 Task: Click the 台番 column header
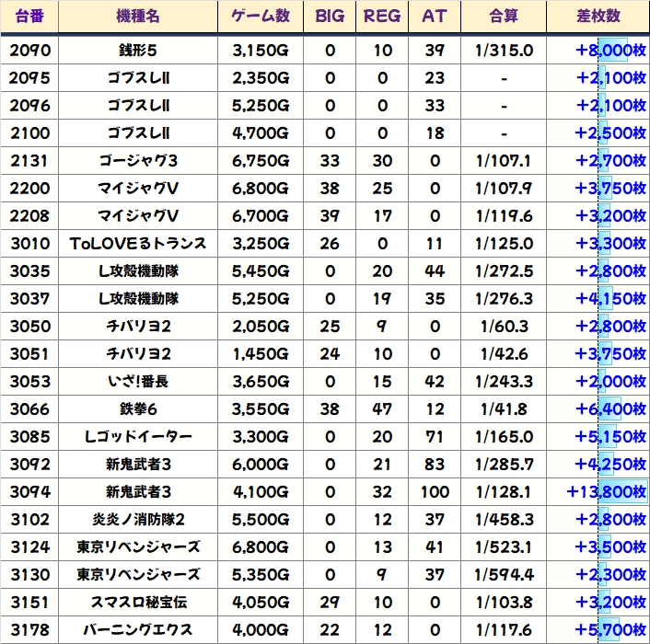(x=29, y=17)
